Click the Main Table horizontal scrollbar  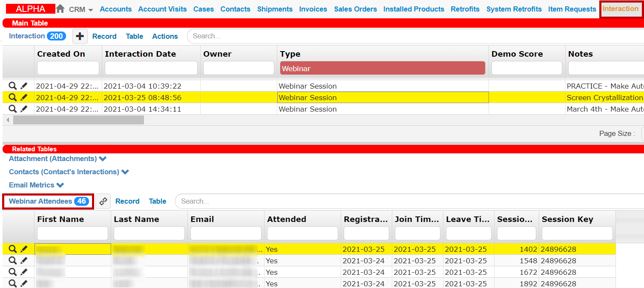[x=78, y=120]
